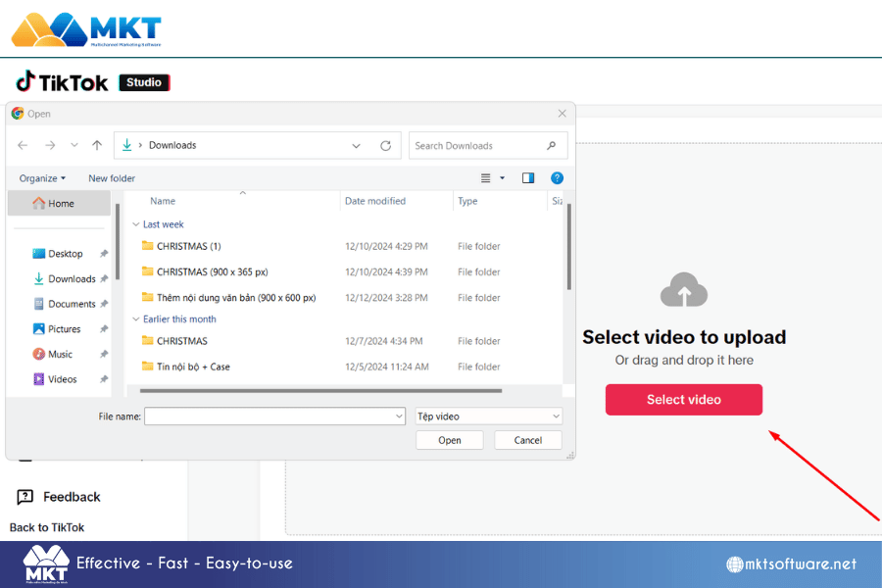This screenshot has height=588, width=882.
Task: Go forward in Open dialog navigation
Action: tap(50, 145)
